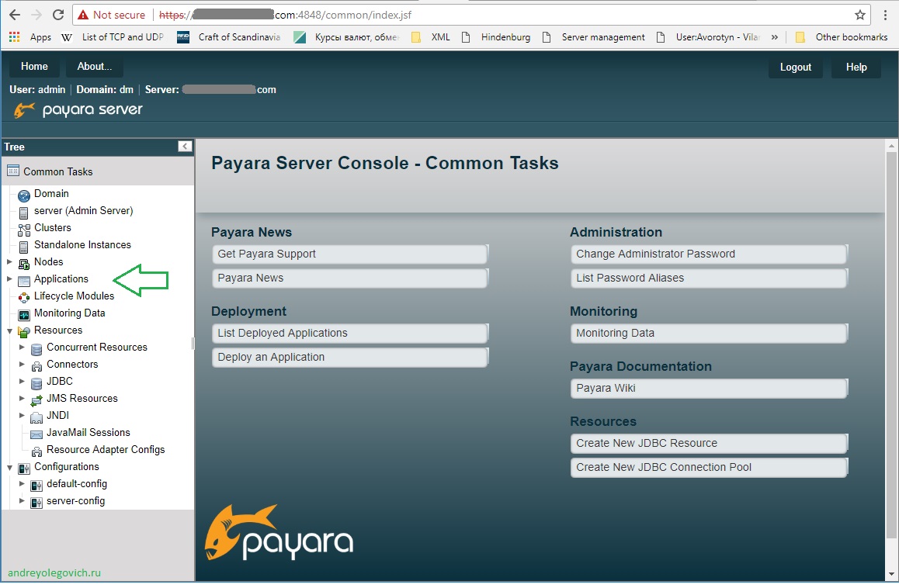
Task: Open List Password Aliases
Action: pyautogui.click(x=709, y=278)
